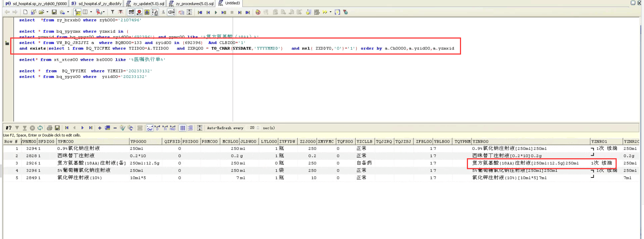Click the filter funnel icon in top toolbar
The height and width of the screenshot is (239, 644).
[113, 12]
